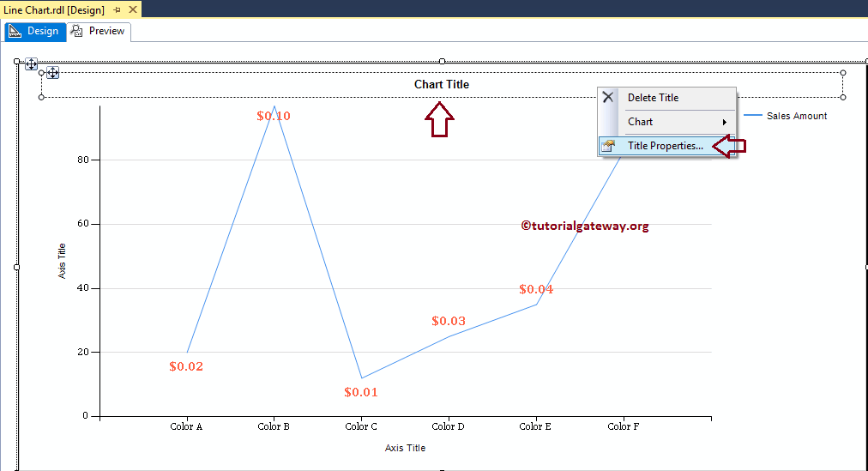
Task: Switch to the Preview tab
Action: tap(99, 31)
